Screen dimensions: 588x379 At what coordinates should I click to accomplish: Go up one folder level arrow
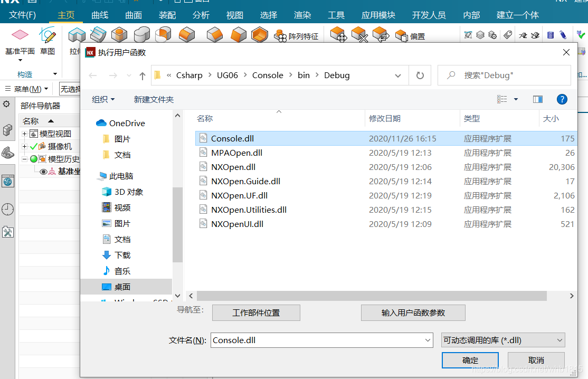142,76
